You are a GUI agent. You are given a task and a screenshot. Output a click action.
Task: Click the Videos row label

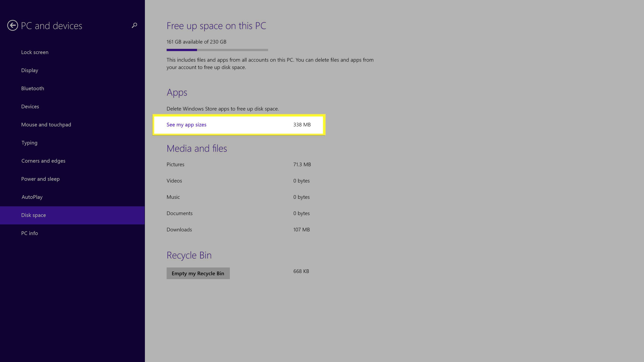[x=174, y=181]
